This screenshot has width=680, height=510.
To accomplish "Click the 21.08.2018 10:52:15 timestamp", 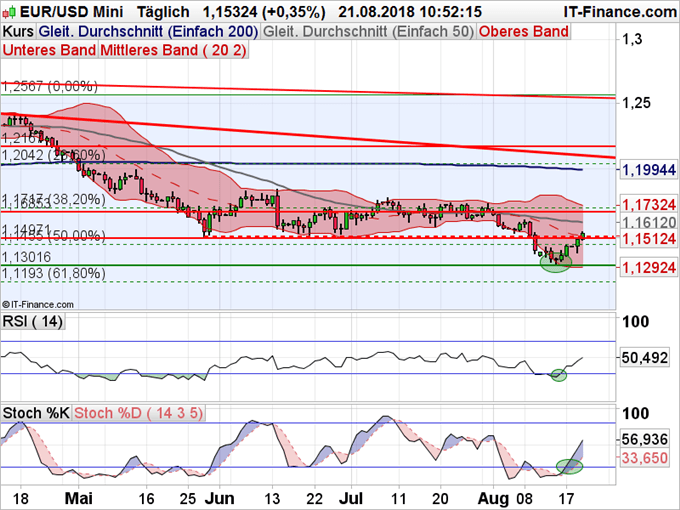I will (410, 12).
